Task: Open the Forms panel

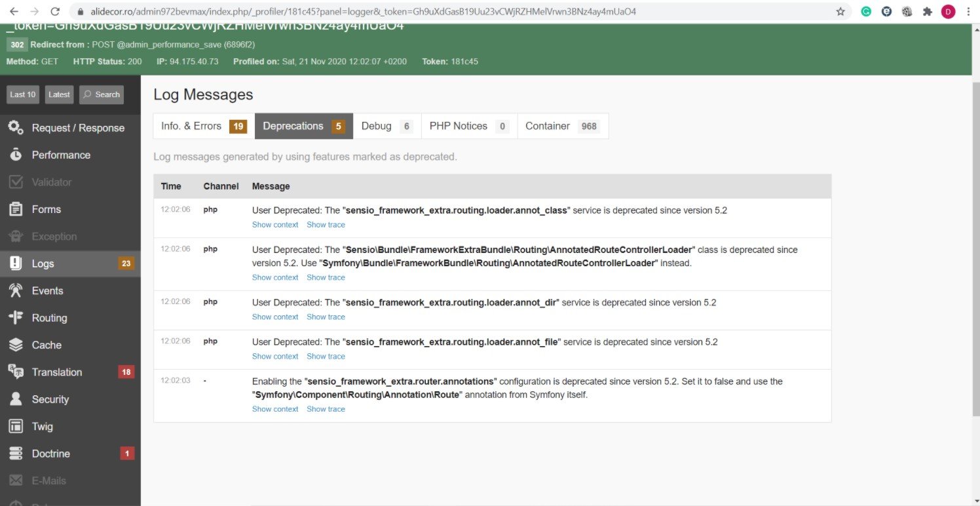Action: tap(70, 209)
